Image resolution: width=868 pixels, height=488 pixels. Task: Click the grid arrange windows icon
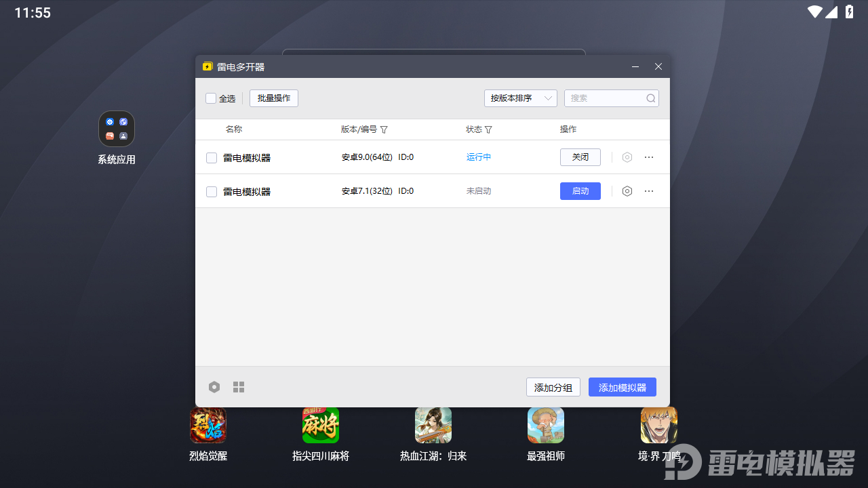[x=239, y=387]
